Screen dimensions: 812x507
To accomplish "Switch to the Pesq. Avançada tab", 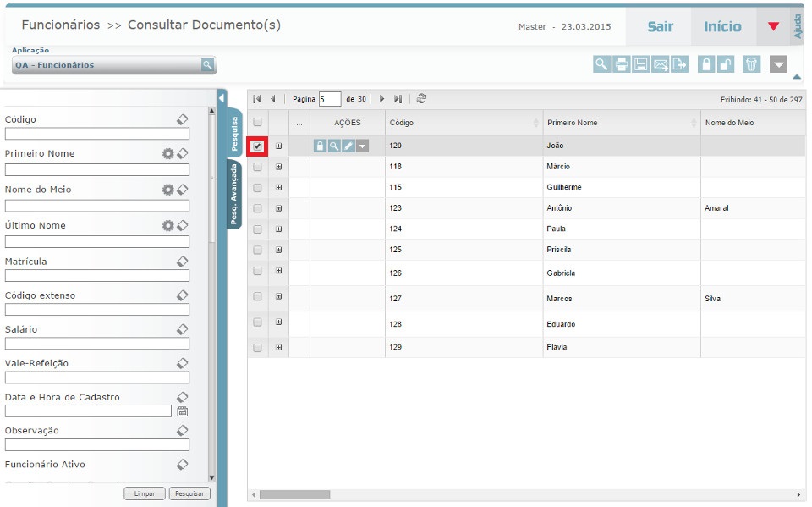I will coord(234,195).
